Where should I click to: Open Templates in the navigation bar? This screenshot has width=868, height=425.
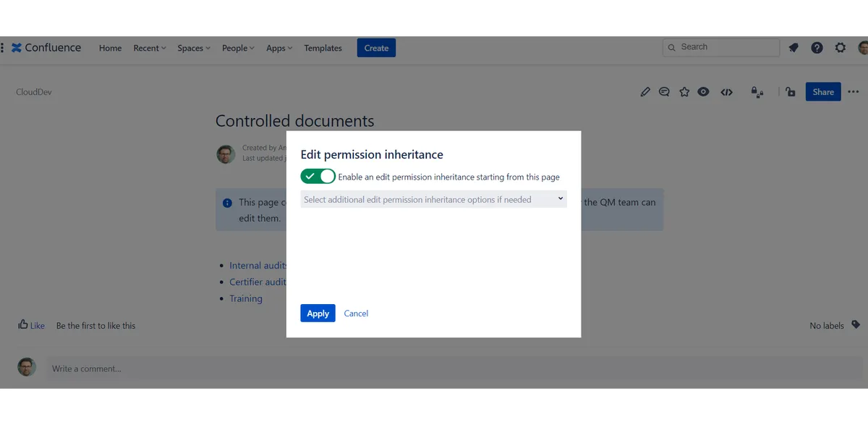click(x=323, y=48)
